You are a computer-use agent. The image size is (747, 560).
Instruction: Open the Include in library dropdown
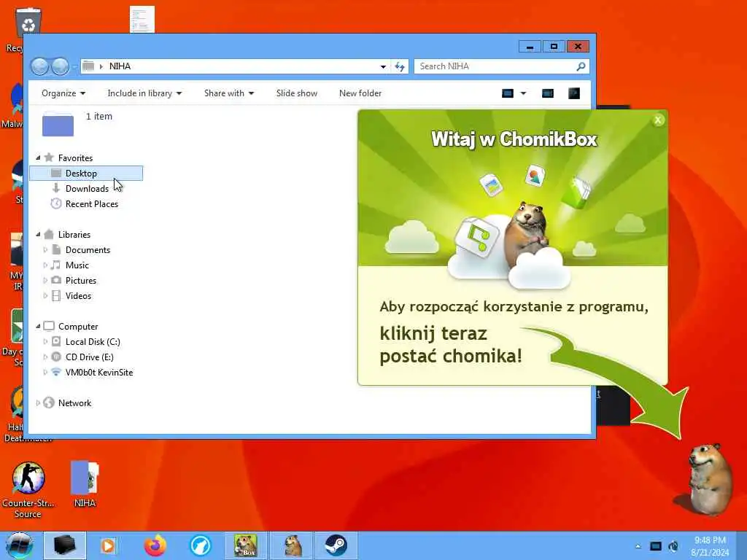click(144, 93)
